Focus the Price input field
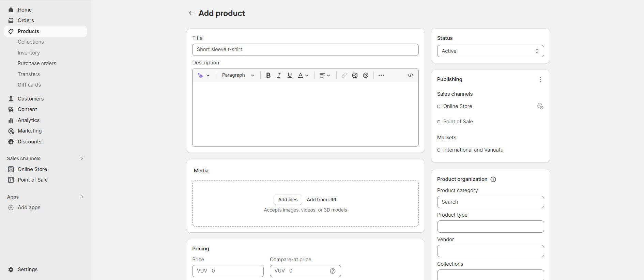644x280 pixels. click(228, 271)
